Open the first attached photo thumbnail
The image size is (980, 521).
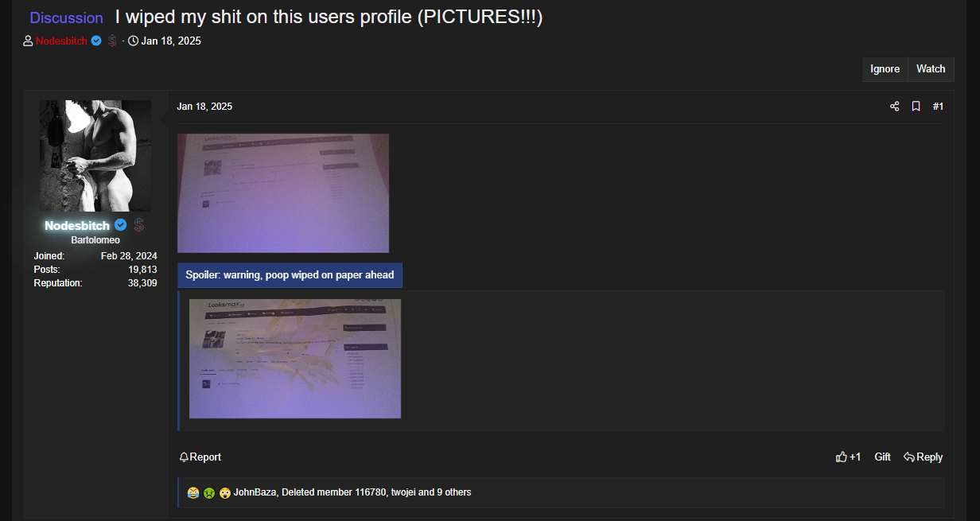click(x=283, y=193)
